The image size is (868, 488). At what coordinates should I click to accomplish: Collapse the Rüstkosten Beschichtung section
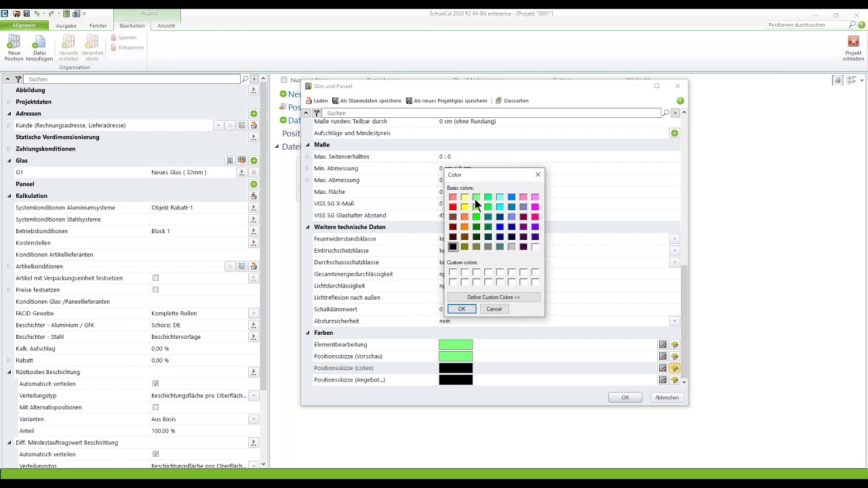click(x=9, y=372)
